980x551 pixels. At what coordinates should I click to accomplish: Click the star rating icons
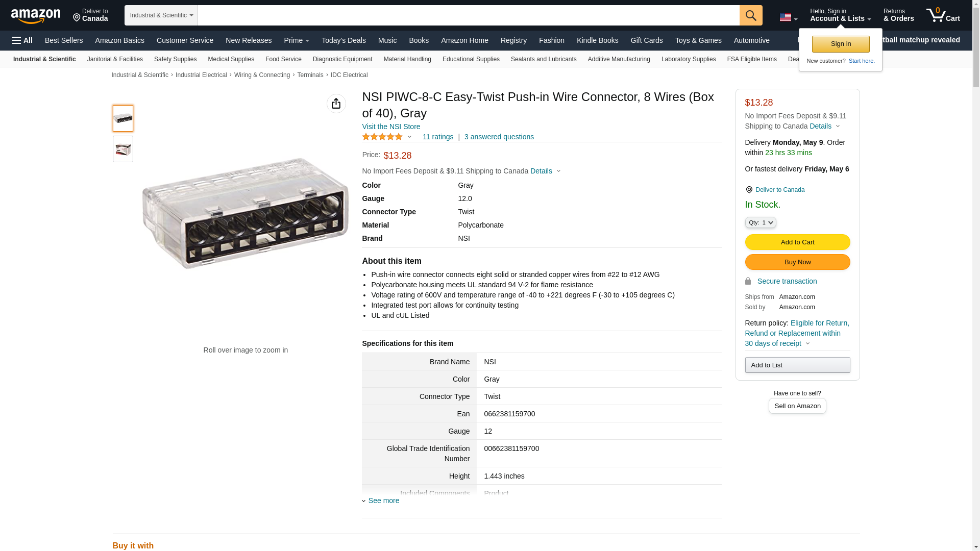click(382, 137)
